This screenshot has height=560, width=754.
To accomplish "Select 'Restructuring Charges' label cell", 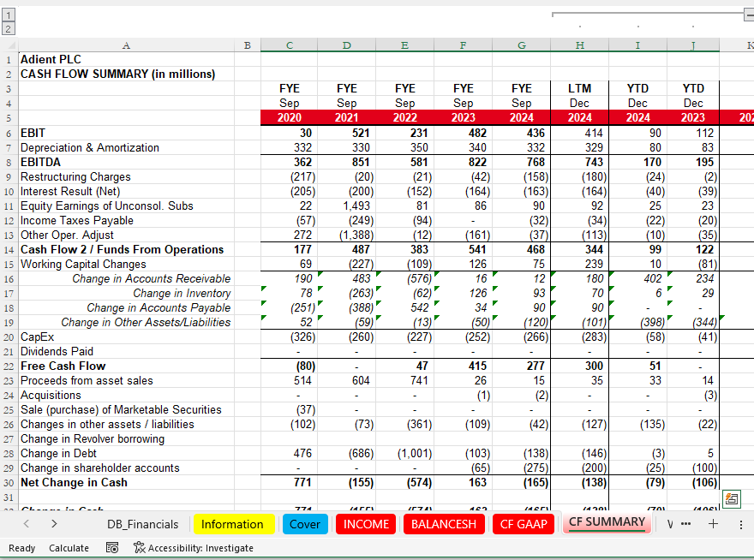I will coord(127,177).
